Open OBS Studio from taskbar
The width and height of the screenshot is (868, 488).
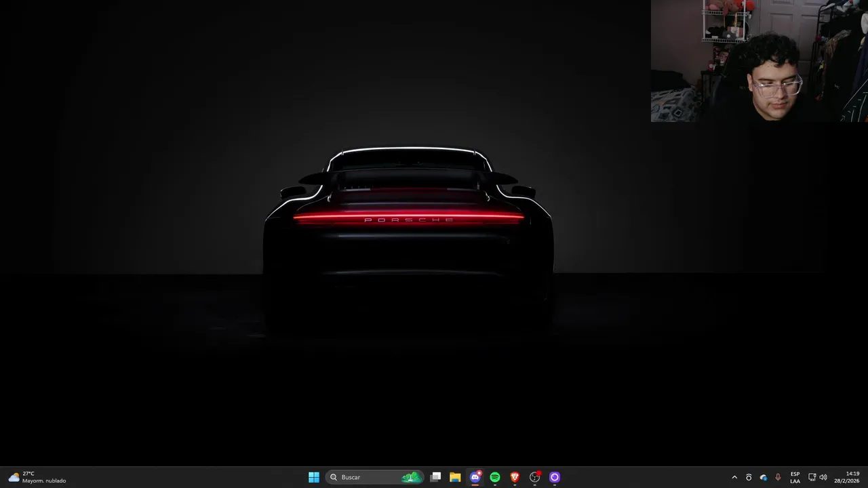click(x=535, y=477)
